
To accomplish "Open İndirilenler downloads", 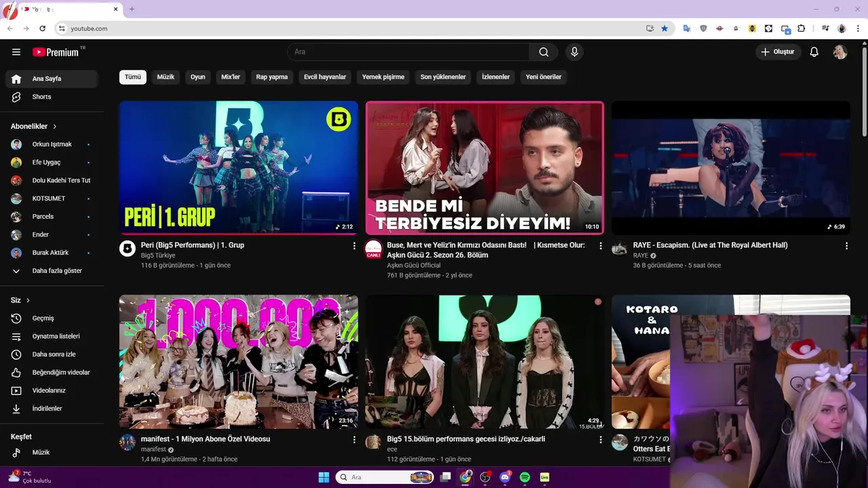I will coord(52,409).
